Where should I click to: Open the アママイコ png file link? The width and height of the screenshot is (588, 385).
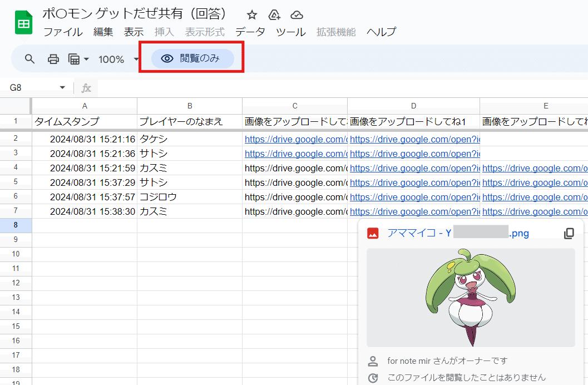tap(458, 233)
